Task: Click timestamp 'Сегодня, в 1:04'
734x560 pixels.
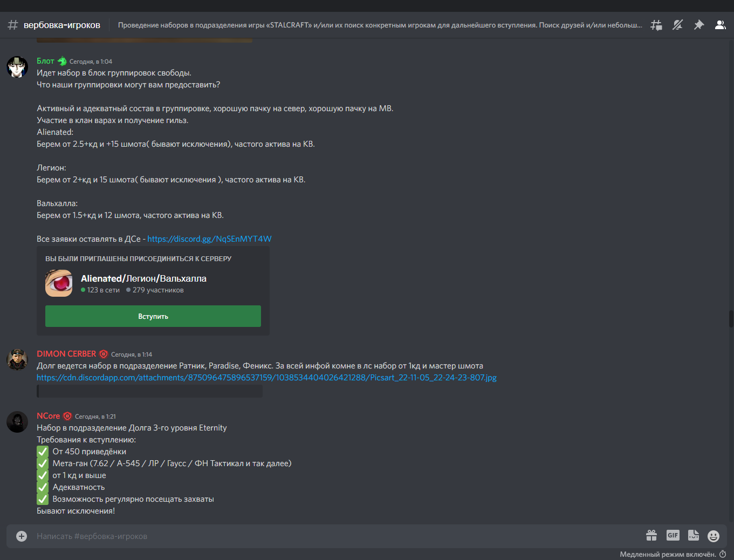Action: pyautogui.click(x=91, y=62)
